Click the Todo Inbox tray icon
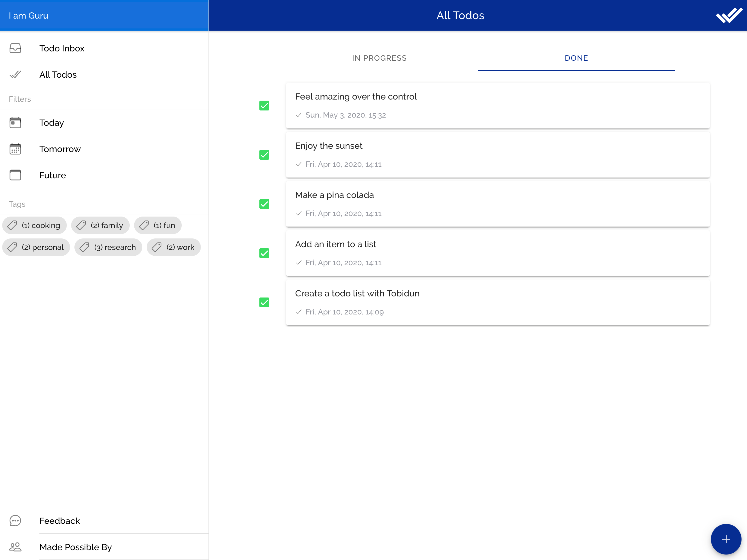 pyautogui.click(x=15, y=48)
